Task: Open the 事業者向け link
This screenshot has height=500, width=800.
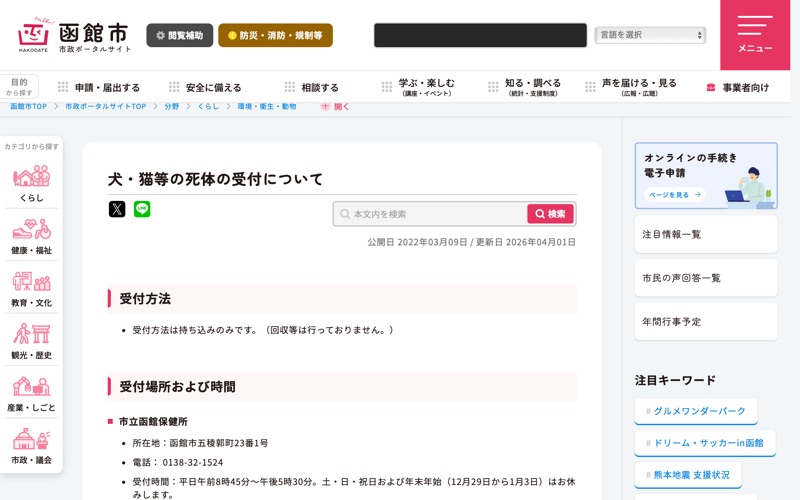Action: [x=737, y=87]
